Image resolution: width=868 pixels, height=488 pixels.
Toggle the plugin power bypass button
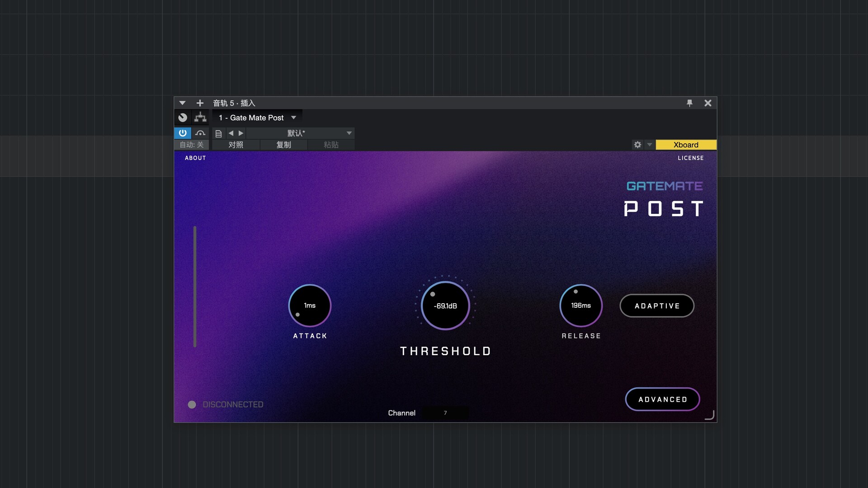183,133
